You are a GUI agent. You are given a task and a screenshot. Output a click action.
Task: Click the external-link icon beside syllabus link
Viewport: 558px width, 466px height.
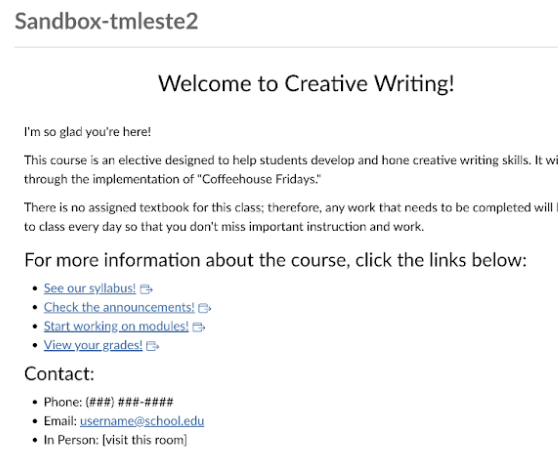click(x=146, y=289)
